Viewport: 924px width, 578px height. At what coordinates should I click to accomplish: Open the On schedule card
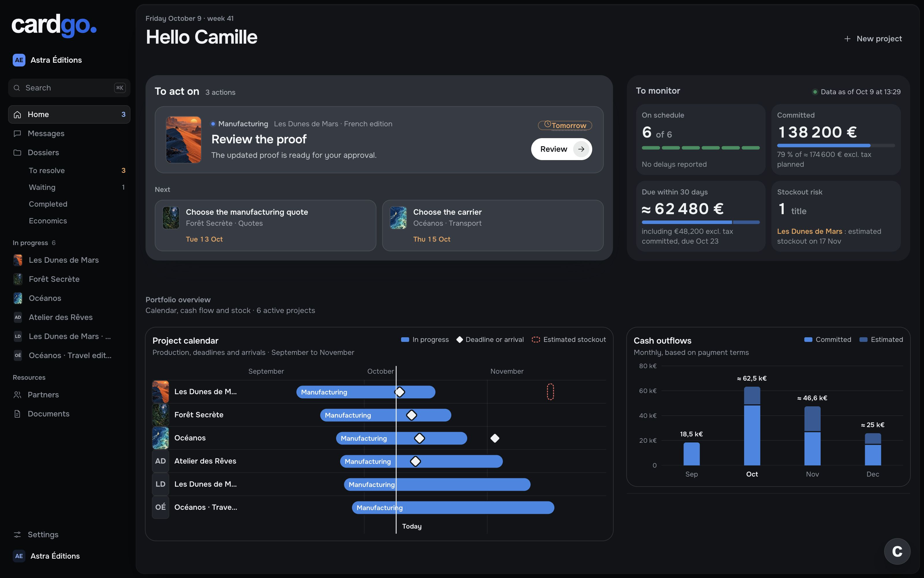[701, 140]
